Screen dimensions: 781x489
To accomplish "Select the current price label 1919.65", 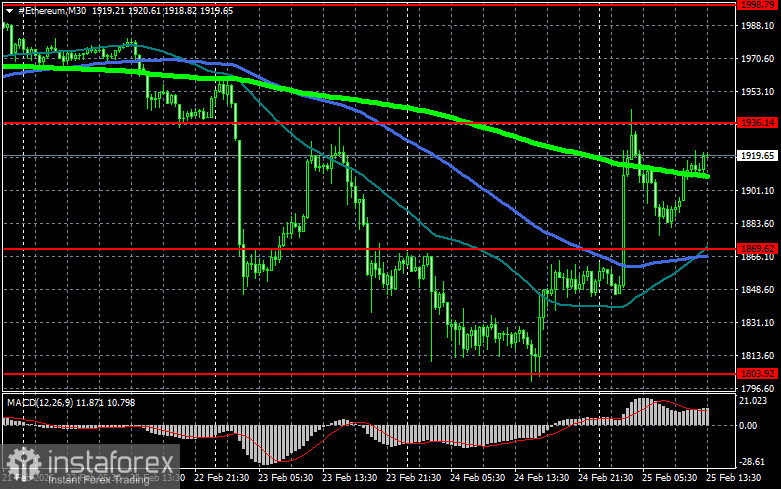I will coord(758,156).
